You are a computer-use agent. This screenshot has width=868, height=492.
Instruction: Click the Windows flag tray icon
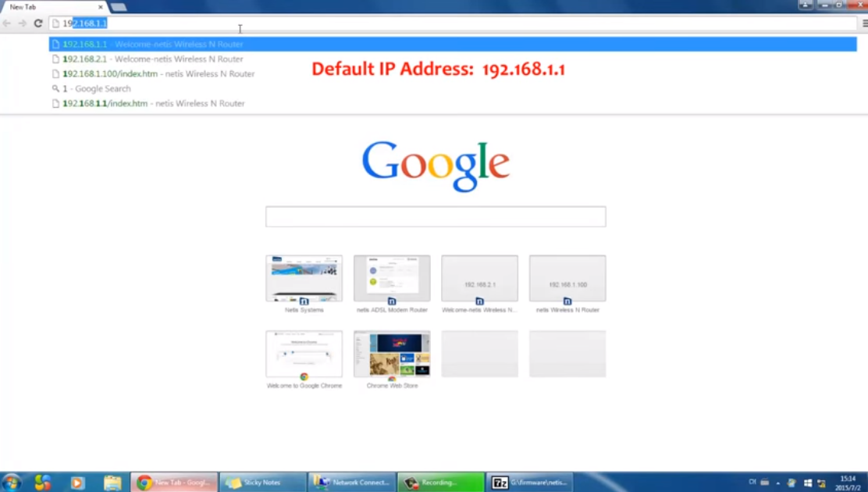(808, 483)
